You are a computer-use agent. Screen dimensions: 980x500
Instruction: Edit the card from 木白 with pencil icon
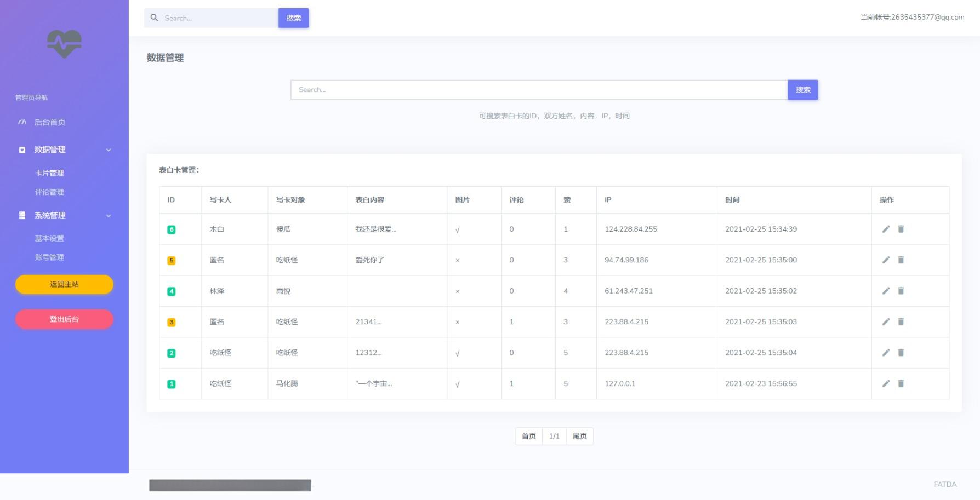[886, 229]
